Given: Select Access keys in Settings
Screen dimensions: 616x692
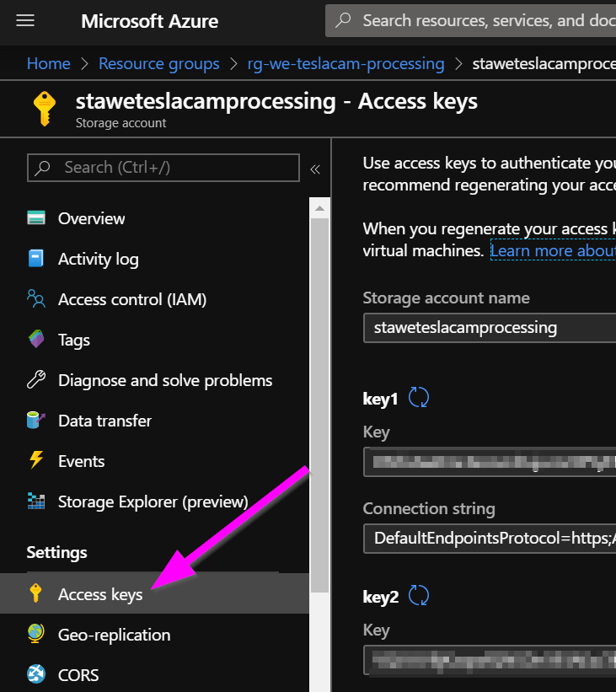Looking at the screenshot, I should tap(154, 593).
